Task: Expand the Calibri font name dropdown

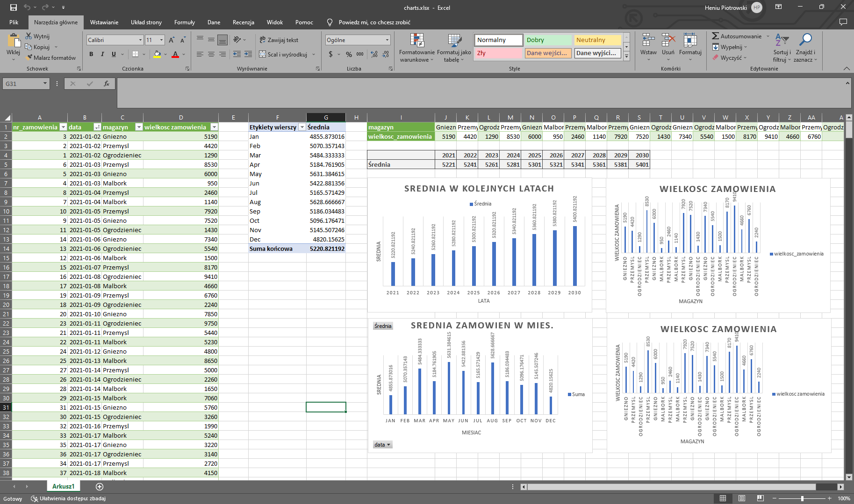Action: coord(140,40)
